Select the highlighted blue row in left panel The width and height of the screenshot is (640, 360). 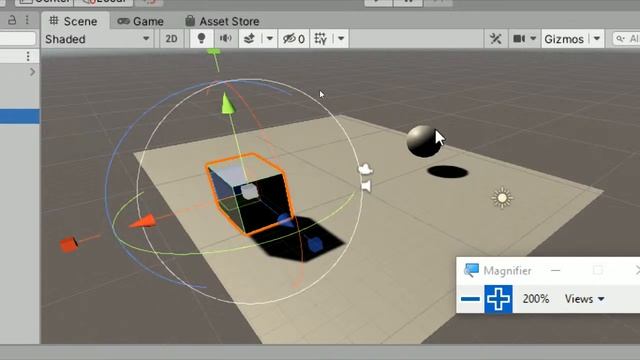tap(20, 116)
